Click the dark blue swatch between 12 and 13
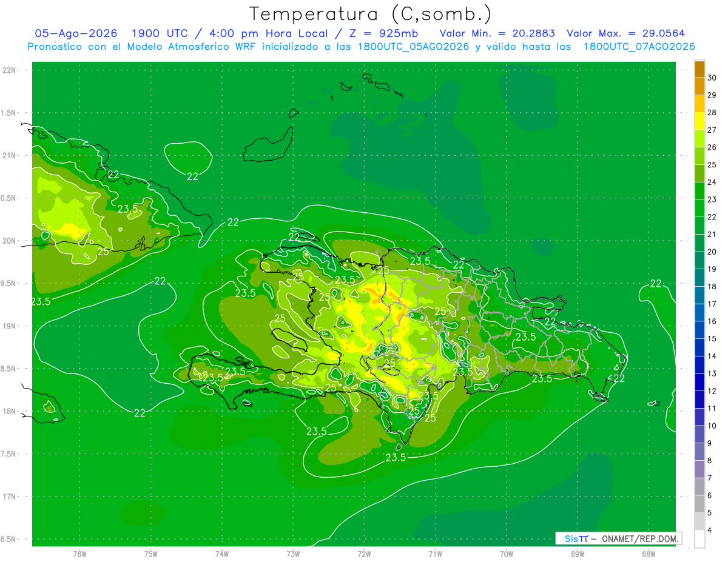 (x=699, y=382)
